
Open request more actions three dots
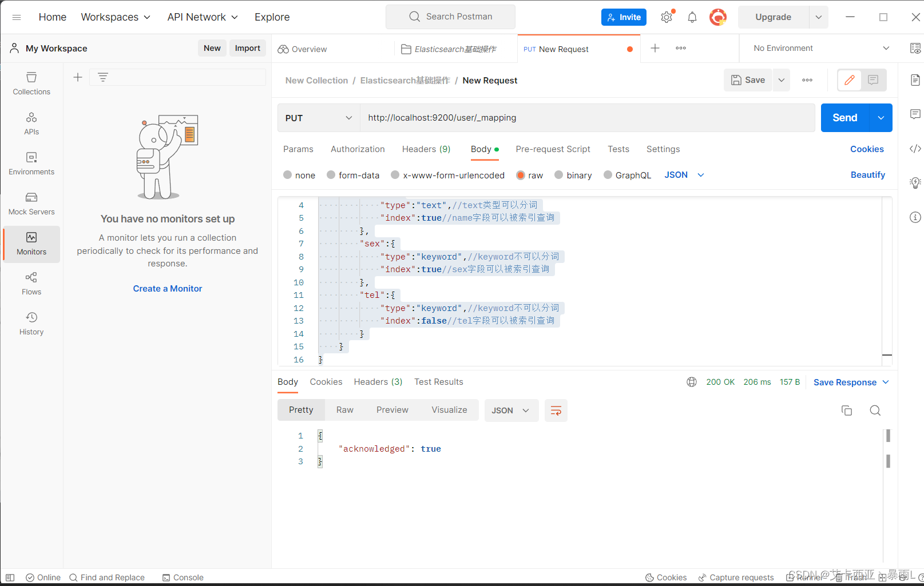pos(807,80)
